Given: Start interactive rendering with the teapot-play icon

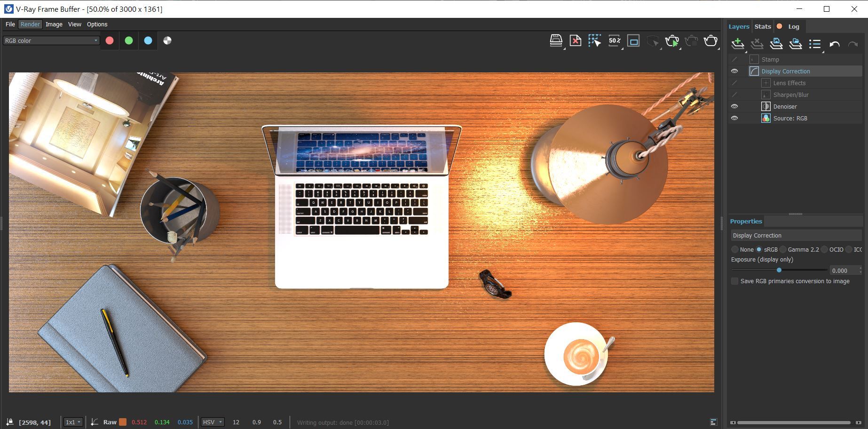Looking at the screenshot, I should pos(672,41).
